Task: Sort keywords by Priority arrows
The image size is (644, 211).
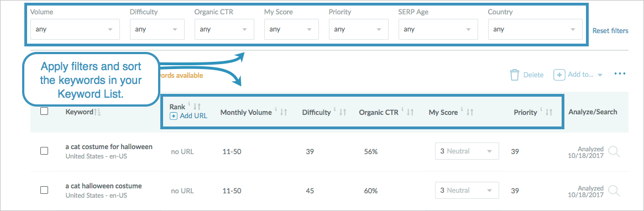Action: [x=549, y=112]
